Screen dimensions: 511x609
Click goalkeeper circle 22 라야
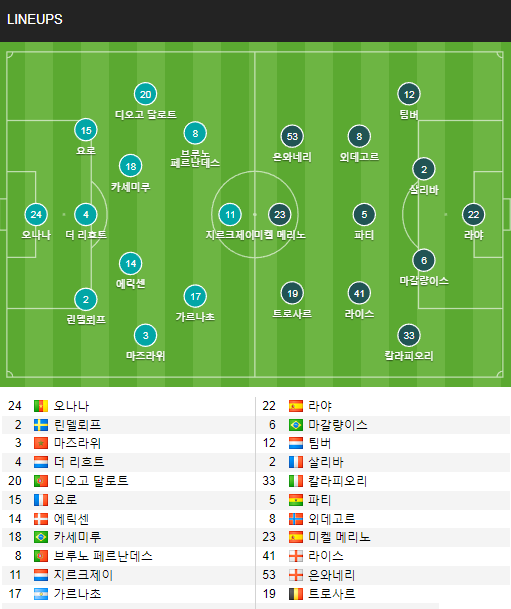click(x=473, y=214)
